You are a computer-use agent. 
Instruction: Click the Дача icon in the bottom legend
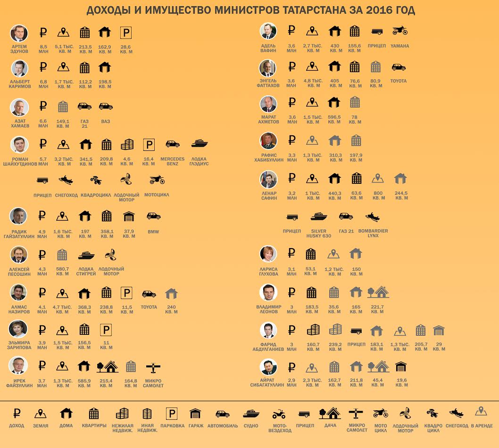pyautogui.click(x=330, y=414)
